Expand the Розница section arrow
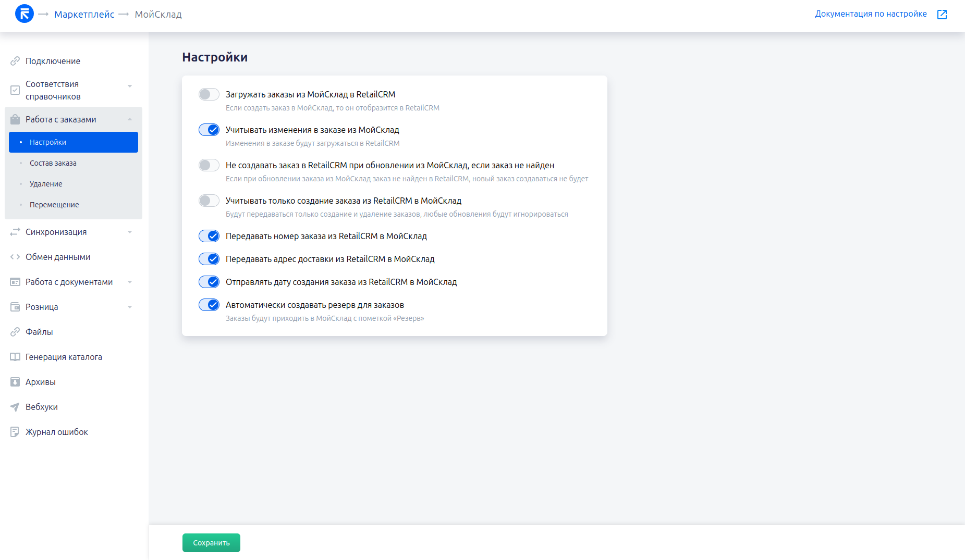This screenshot has height=560, width=965. click(x=130, y=307)
